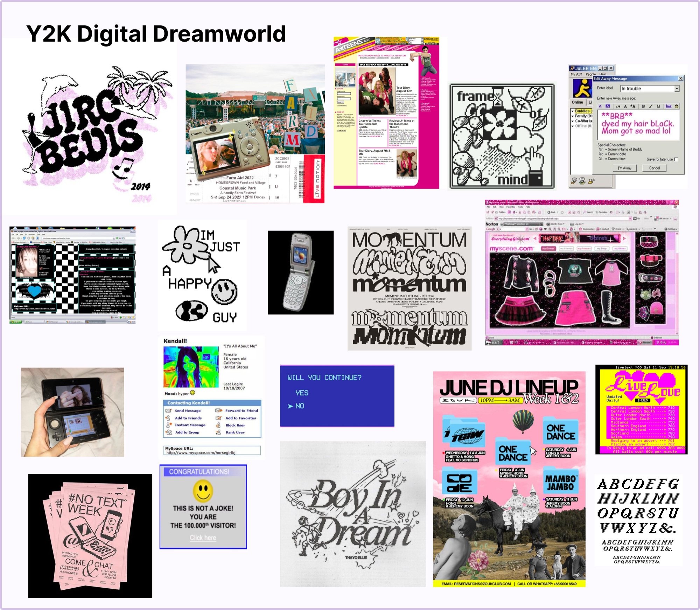Image resolution: width=700 pixels, height=610 pixels.
Task: Click the right arrow next to the Claire's banner
Action: tap(624, 238)
